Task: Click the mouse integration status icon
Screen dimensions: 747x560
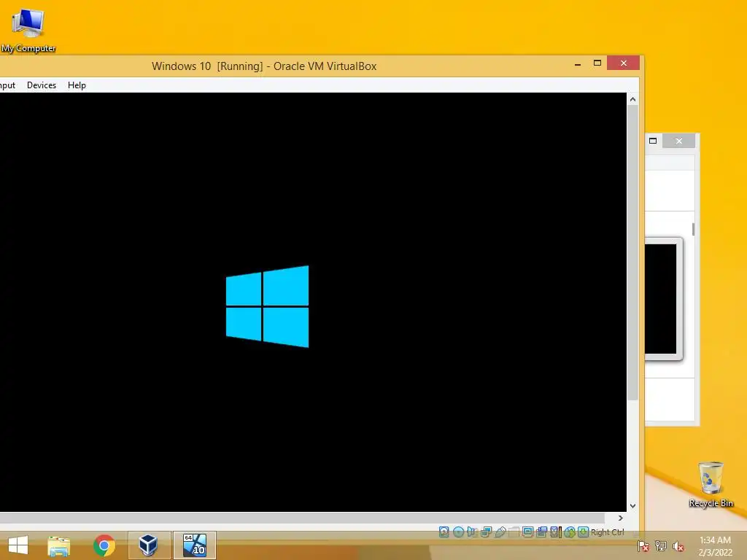Action: click(570, 532)
